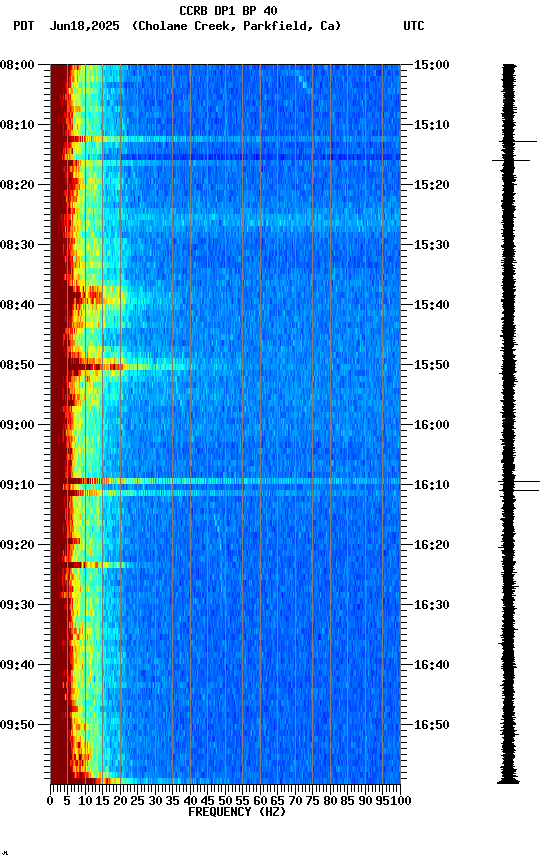This screenshot has height=864, width=552.
Task: Click the '10' frequency axis label
Action: click(x=85, y=801)
